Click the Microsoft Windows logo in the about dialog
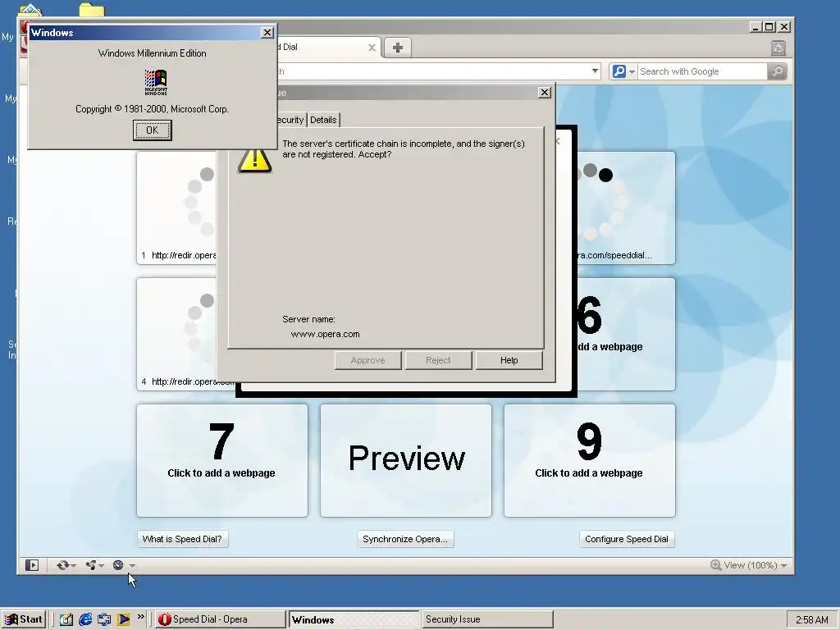The width and height of the screenshot is (840, 630). (156, 82)
